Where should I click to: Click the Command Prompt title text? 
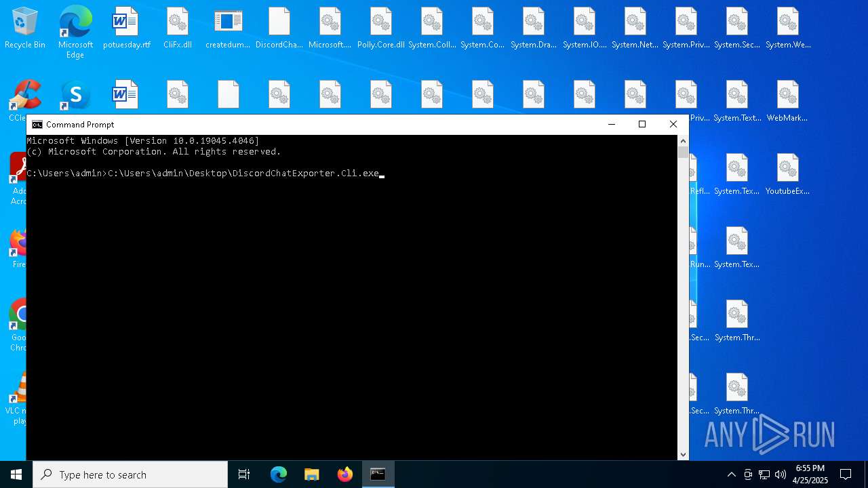(x=80, y=125)
